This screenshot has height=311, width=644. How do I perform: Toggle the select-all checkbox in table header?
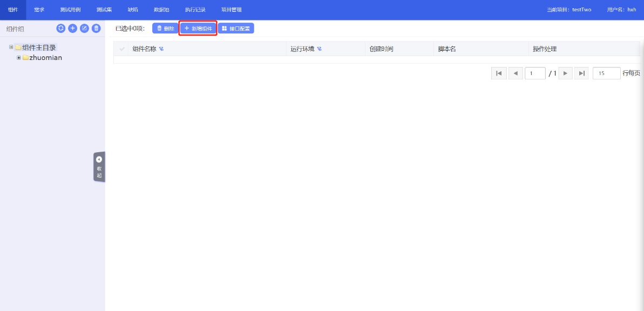coord(122,49)
